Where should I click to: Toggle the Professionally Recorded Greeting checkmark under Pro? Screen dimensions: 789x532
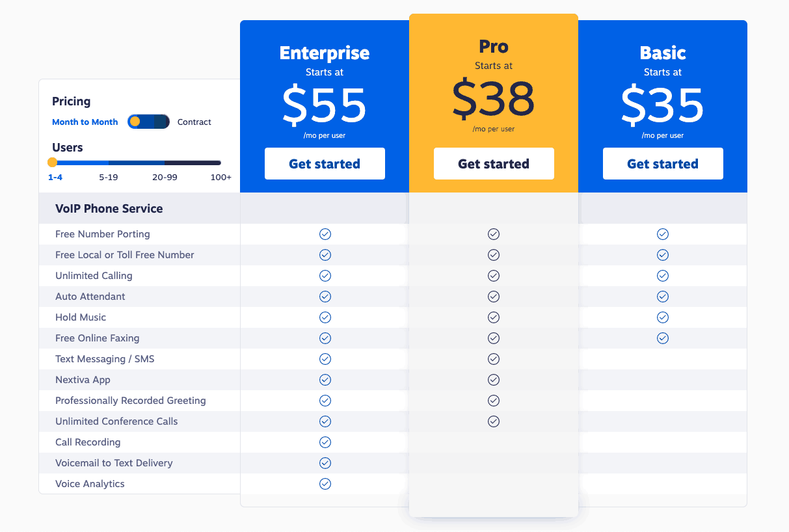click(493, 400)
